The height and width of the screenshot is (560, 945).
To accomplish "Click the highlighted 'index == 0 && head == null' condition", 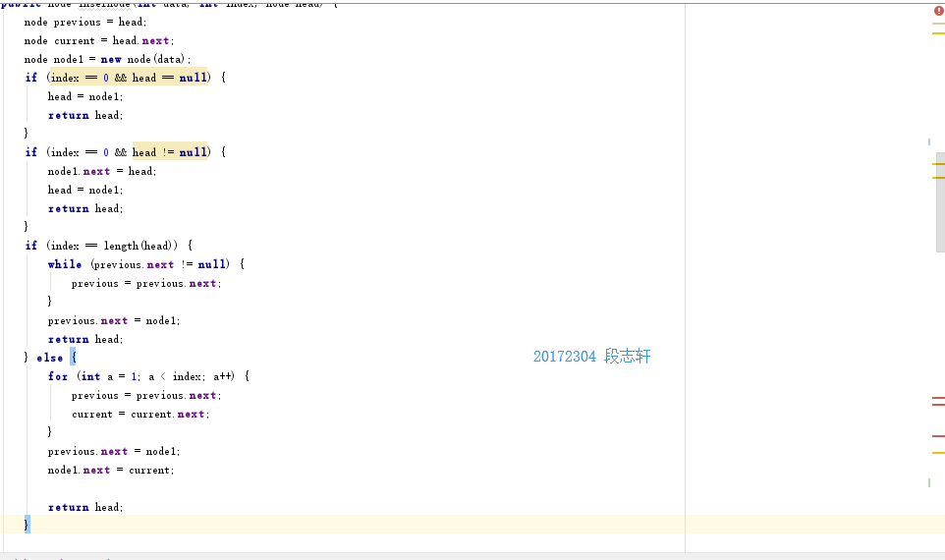I will [x=128, y=78].
